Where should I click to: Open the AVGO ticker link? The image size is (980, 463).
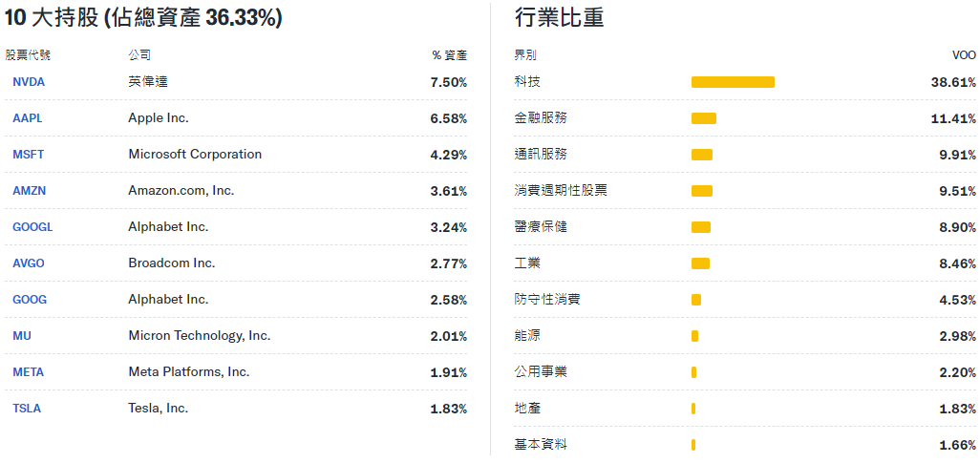[x=29, y=263]
